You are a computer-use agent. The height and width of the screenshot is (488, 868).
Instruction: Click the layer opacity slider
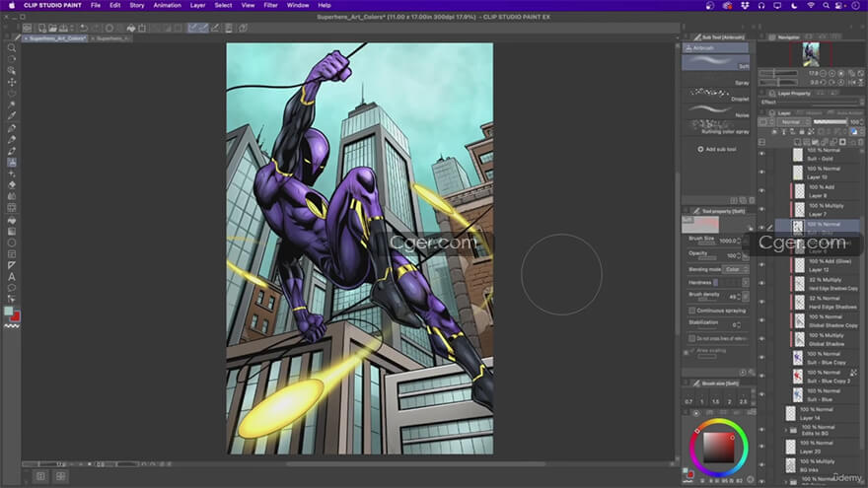tap(830, 121)
